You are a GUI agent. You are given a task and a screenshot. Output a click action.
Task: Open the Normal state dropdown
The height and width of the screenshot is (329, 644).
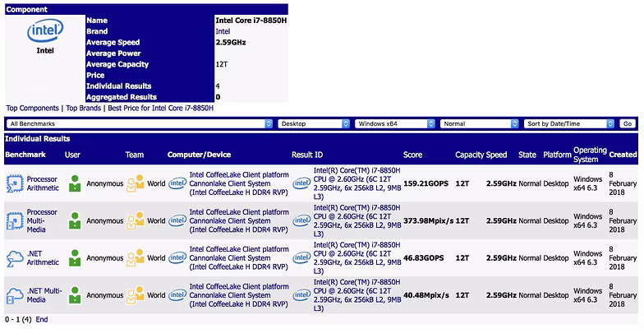tap(480, 123)
